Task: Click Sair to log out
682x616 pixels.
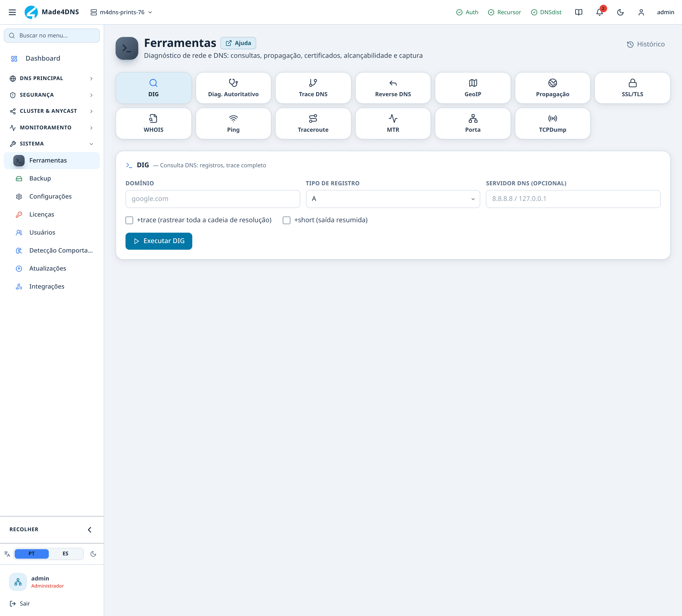Action: click(x=20, y=604)
